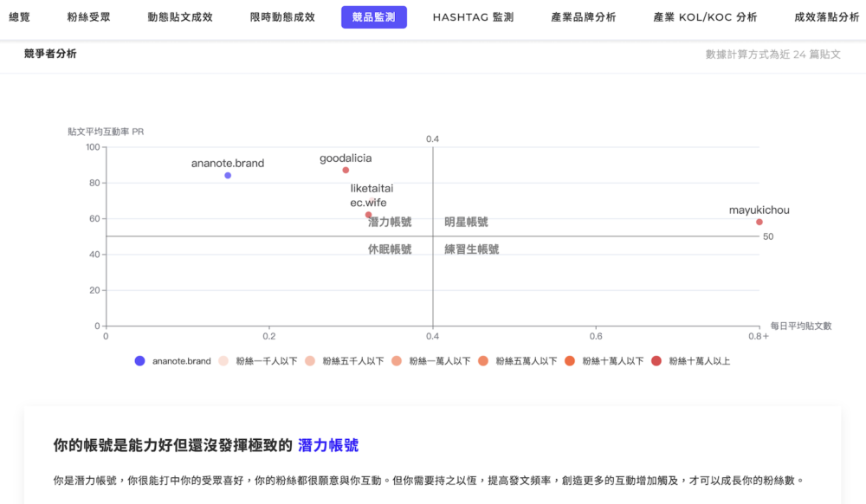Toggle 粉絲五萬人以下 legend item
The height and width of the screenshot is (504, 866).
[x=518, y=361]
